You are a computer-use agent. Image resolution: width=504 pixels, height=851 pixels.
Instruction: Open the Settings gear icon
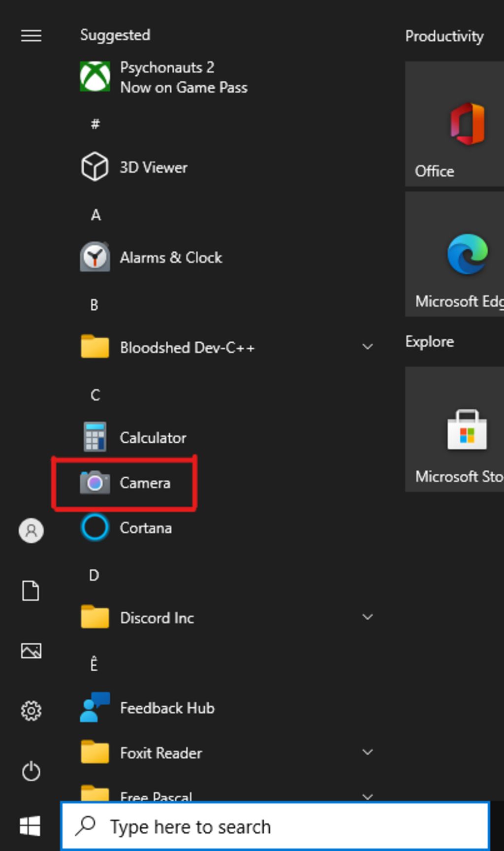[x=31, y=711]
